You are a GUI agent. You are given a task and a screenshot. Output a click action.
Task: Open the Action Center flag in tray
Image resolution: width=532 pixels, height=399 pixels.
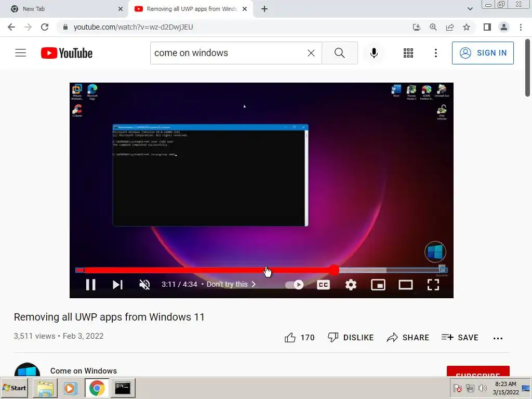coord(457,388)
